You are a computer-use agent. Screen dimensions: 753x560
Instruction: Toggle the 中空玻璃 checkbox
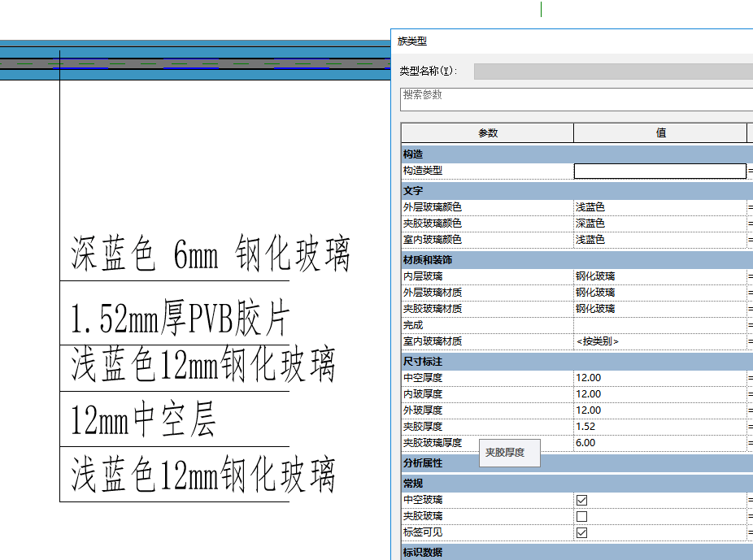pos(581,500)
